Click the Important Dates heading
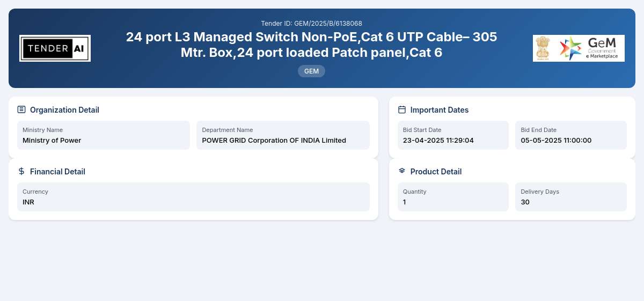 [x=440, y=110]
